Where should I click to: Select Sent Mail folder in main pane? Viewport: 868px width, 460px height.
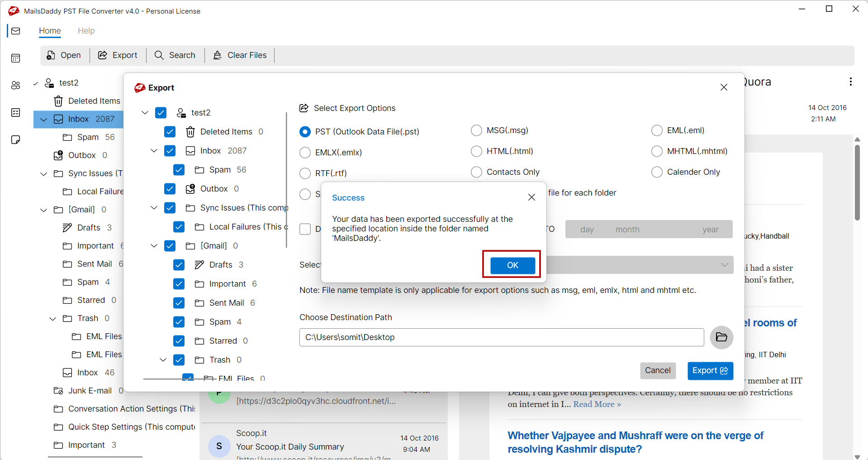click(x=92, y=264)
